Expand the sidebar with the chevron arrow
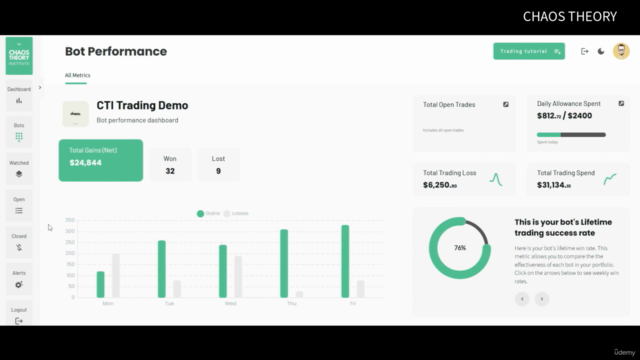This screenshot has width=640, height=360. [x=40, y=87]
